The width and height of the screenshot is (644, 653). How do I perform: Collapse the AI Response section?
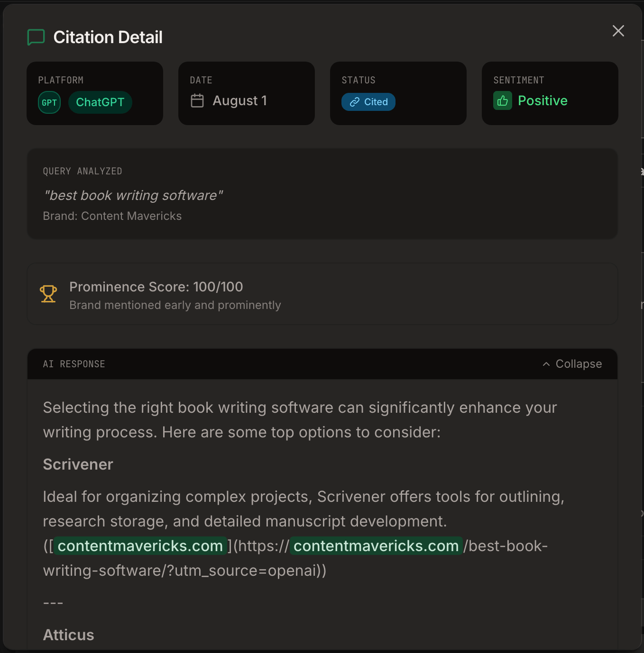tap(572, 364)
